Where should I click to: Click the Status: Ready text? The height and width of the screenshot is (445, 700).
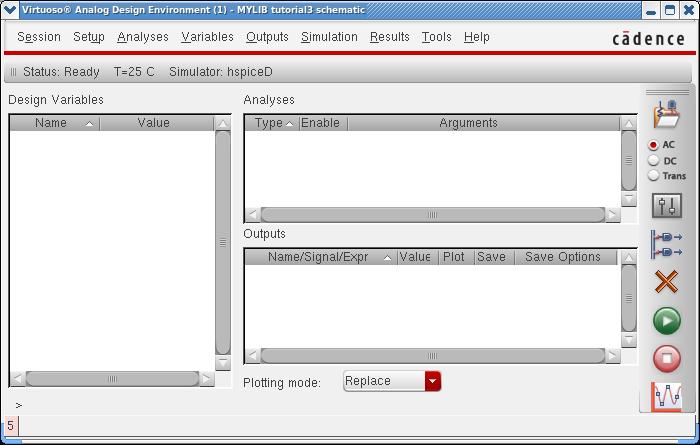click(61, 72)
